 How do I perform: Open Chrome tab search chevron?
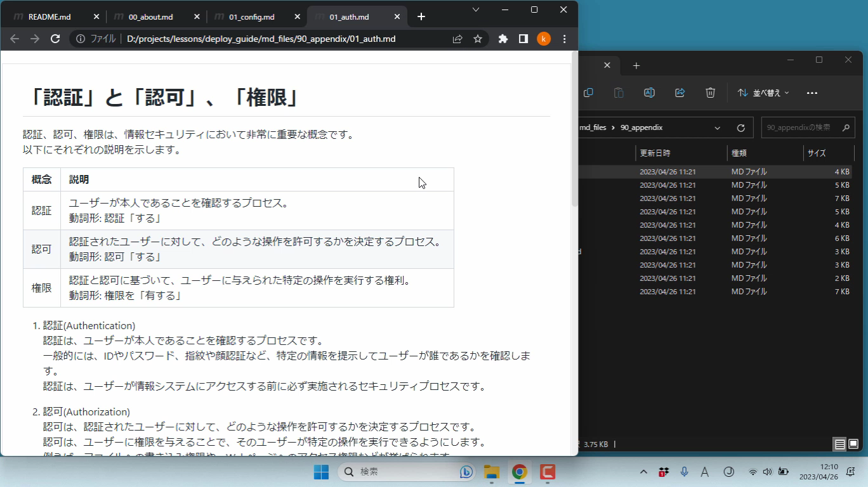[476, 10]
